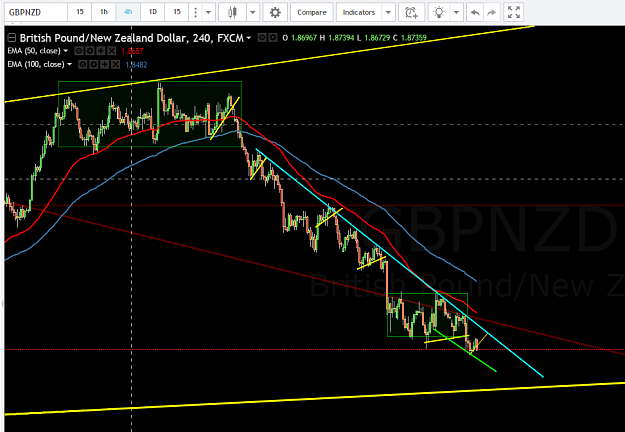Hide the EMA (50, close) indicator via eye icon

tap(79, 51)
